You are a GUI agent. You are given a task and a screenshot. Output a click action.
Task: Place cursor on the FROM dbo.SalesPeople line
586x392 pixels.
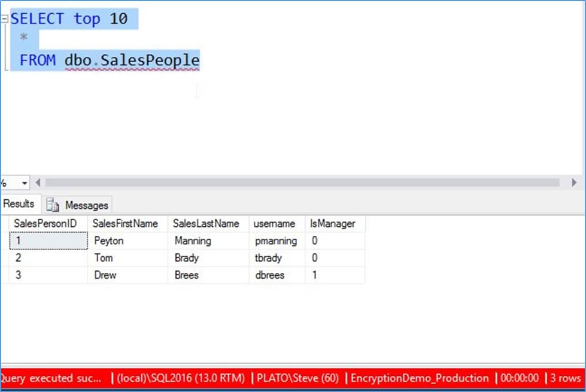click(x=108, y=60)
